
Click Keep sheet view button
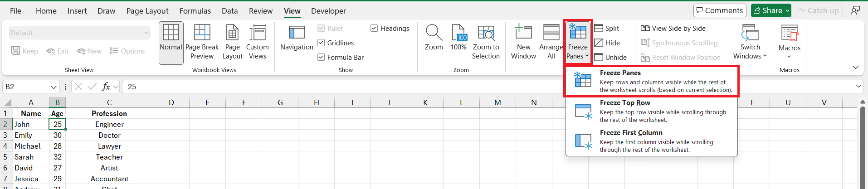24,51
